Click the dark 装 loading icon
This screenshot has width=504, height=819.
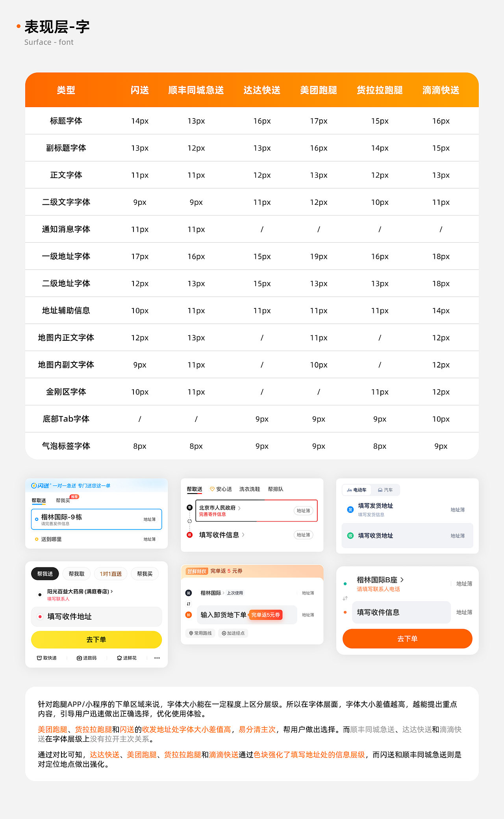189,593
